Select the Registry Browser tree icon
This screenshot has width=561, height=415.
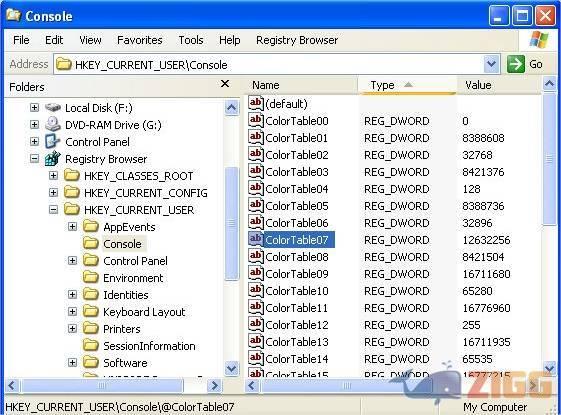[x=53, y=158]
